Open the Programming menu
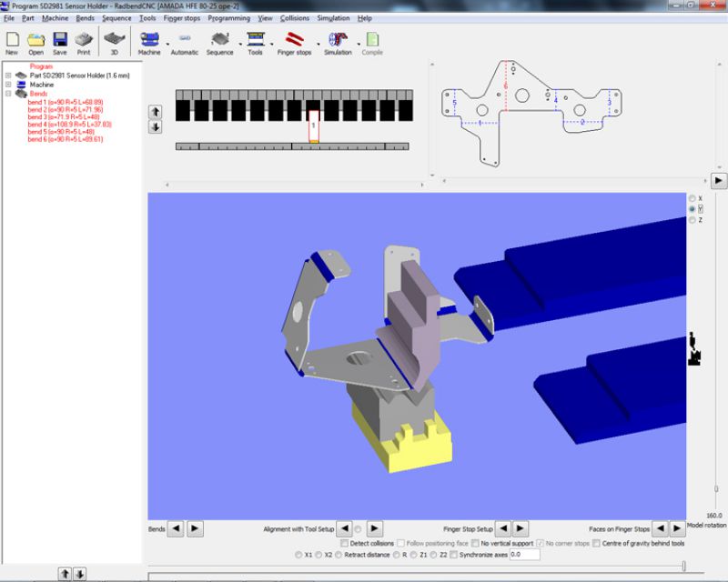 (227, 18)
